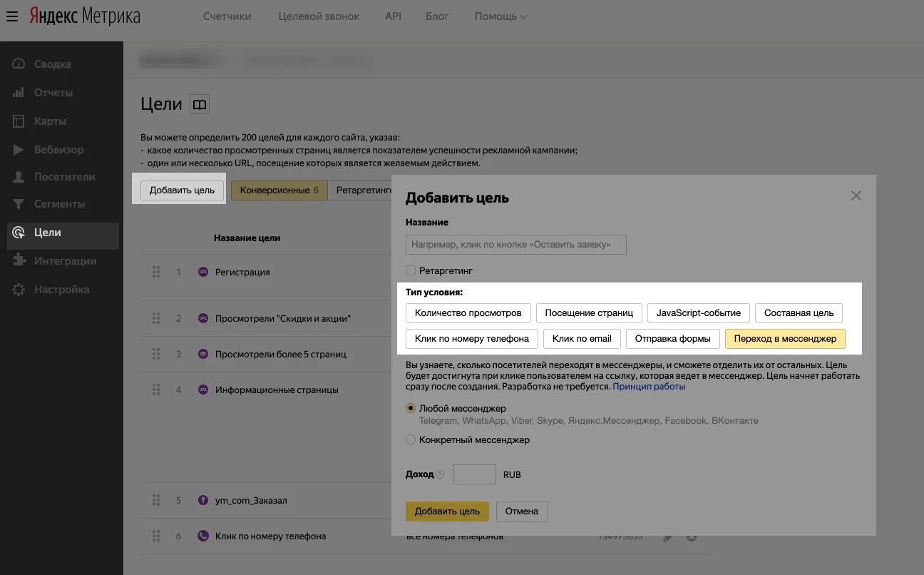The image size is (924, 575).
Task: Click the Добавить цель button above the list
Action: click(183, 190)
